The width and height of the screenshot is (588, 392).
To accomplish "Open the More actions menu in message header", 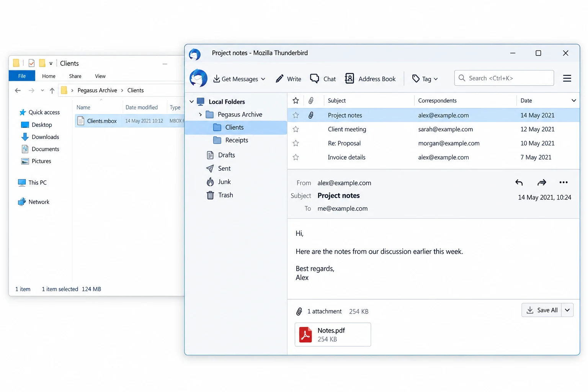I will (x=563, y=182).
